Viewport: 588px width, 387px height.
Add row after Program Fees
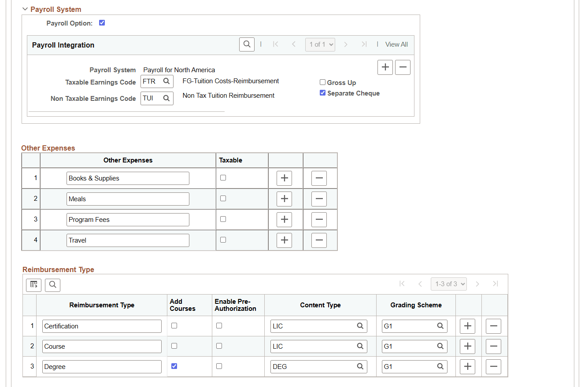284,219
